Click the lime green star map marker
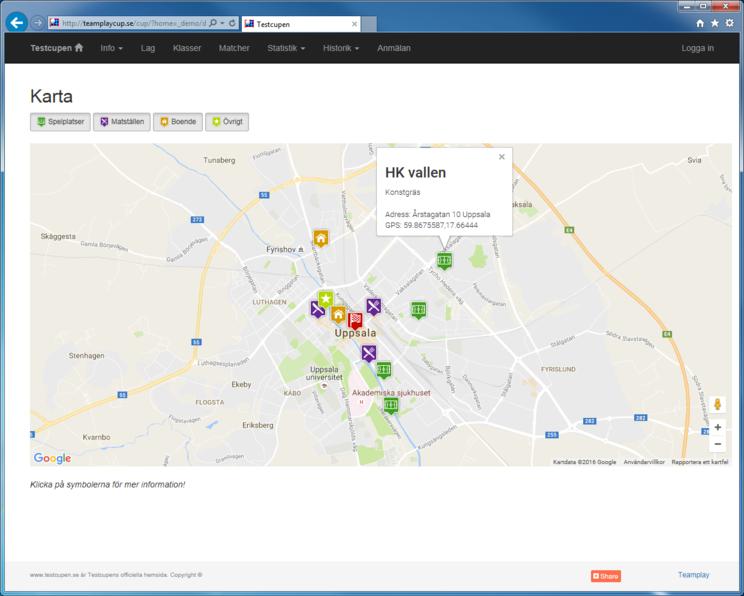744x596 pixels. tap(326, 299)
